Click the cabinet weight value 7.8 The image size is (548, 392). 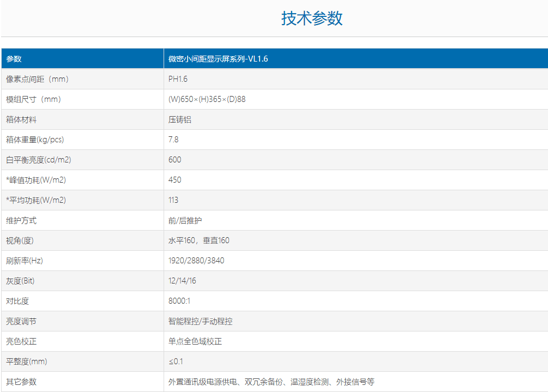point(173,140)
